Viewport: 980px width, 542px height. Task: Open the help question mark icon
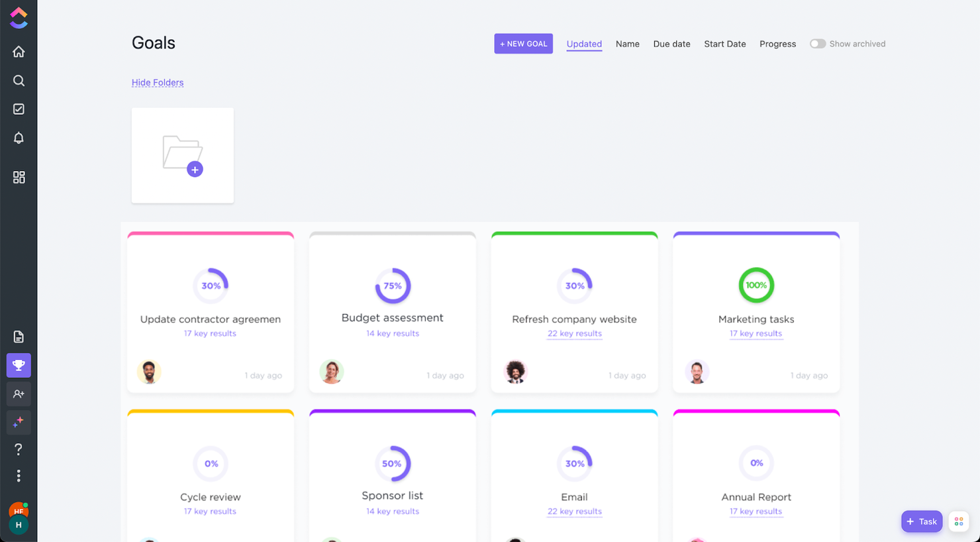[x=19, y=449]
